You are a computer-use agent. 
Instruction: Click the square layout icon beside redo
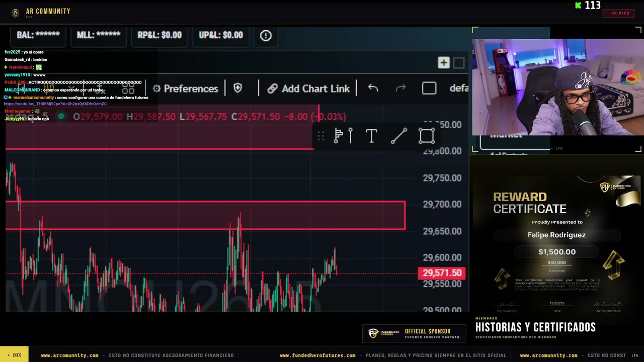tap(429, 88)
